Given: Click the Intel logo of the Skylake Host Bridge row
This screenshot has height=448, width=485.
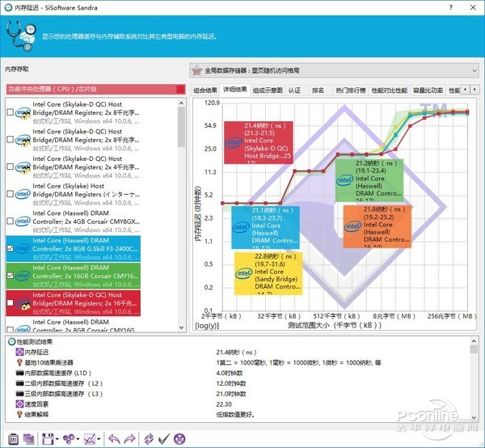Looking at the screenshot, I should coord(23,194).
